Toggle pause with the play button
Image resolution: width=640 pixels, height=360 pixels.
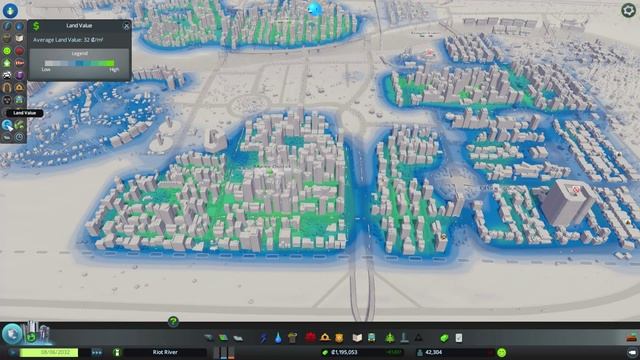(x=12, y=352)
